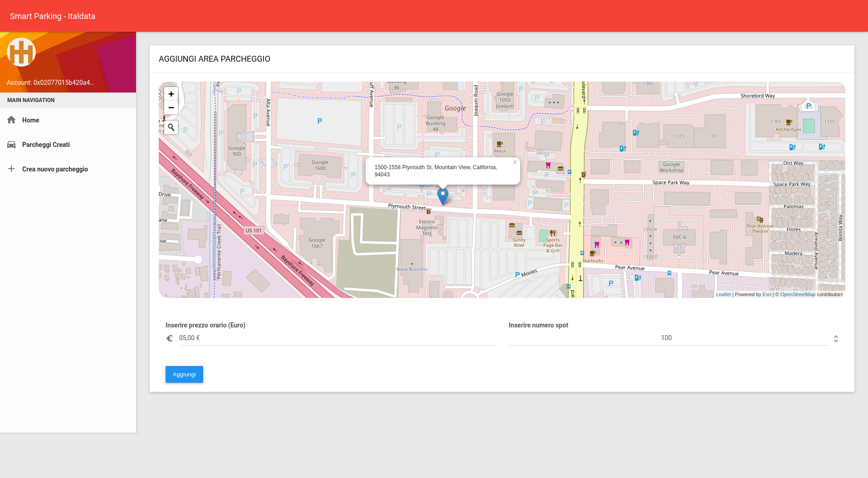Click the Google 900 building label
This screenshot has height=478, width=868.
237,151
